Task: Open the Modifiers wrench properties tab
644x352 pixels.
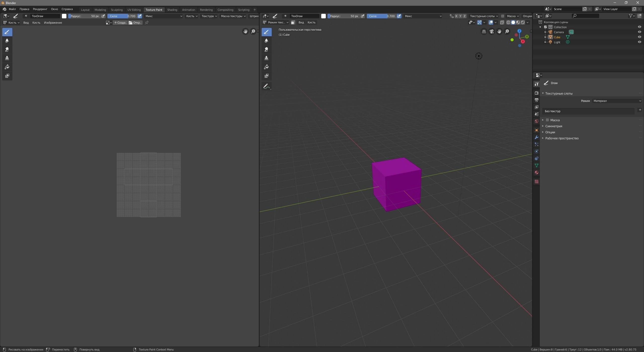Action: click(536, 137)
